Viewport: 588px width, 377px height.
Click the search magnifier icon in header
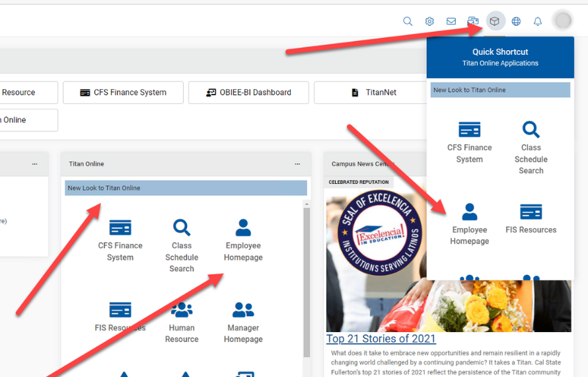coord(408,21)
